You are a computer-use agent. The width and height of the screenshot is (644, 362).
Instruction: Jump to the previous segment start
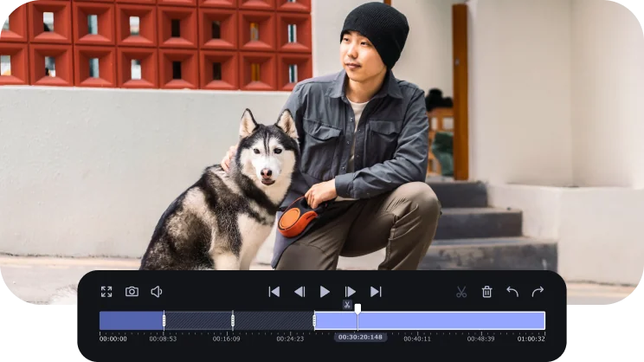(x=274, y=292)
